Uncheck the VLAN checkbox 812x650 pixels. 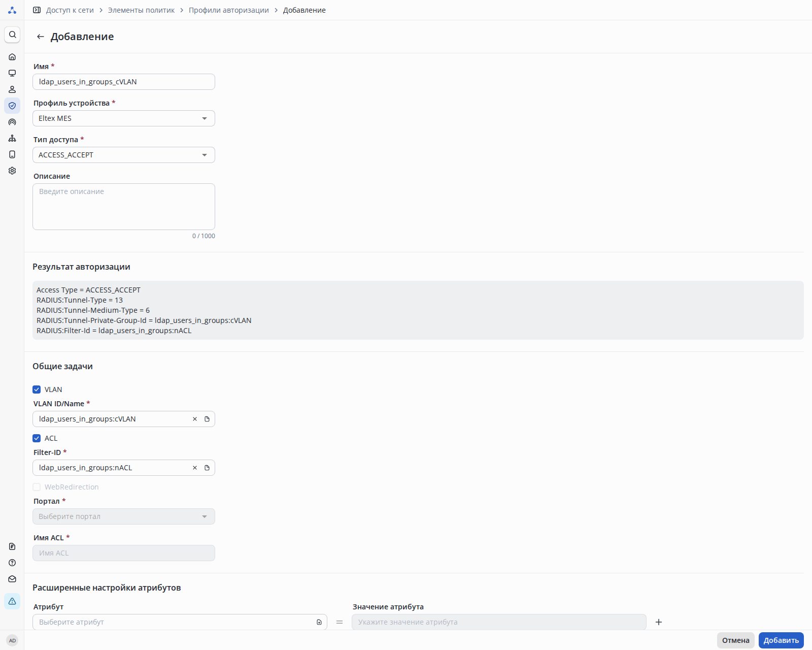coord(37,389)
